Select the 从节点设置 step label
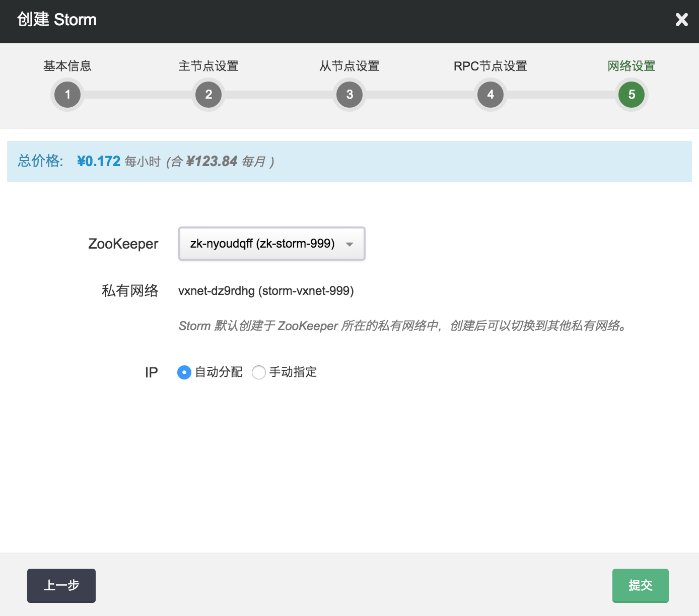Screen dimensions: 699x616 (x=349, y=66)
